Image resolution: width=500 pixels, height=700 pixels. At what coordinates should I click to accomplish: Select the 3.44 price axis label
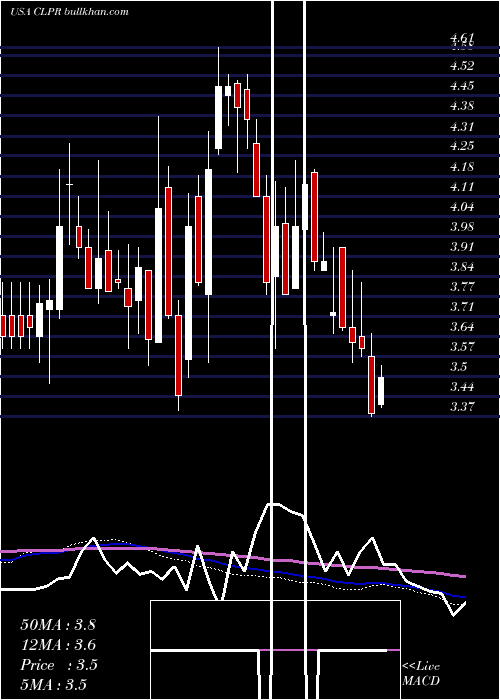tap(462, 387)
